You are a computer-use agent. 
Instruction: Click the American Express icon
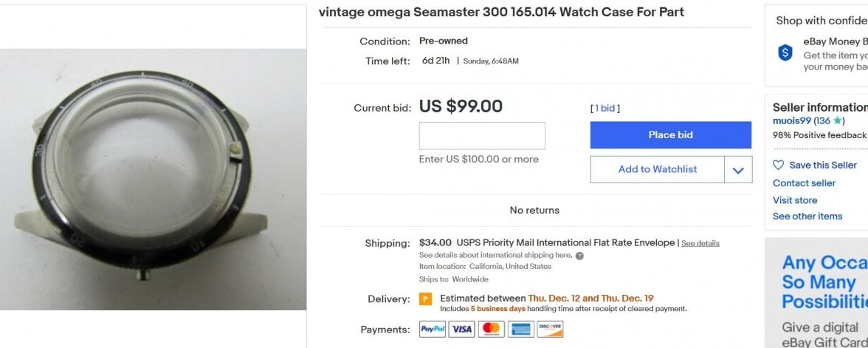click(520, 330)
